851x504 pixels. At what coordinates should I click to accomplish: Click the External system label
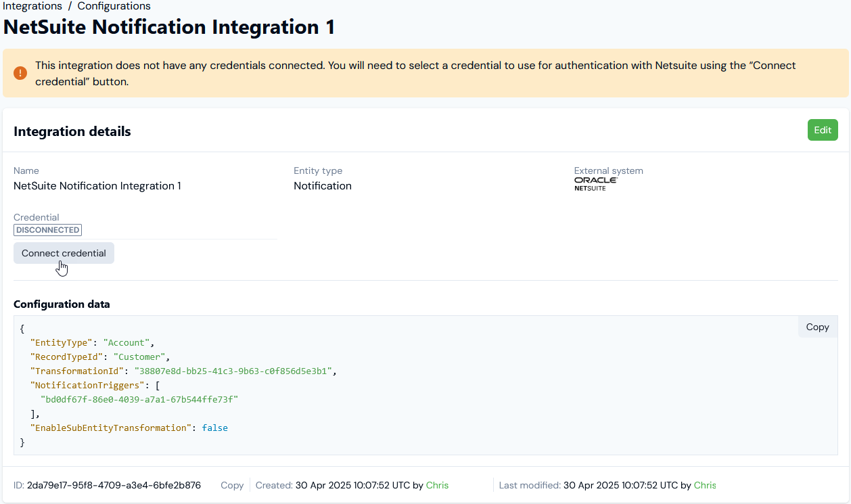(x=609, y=170)
